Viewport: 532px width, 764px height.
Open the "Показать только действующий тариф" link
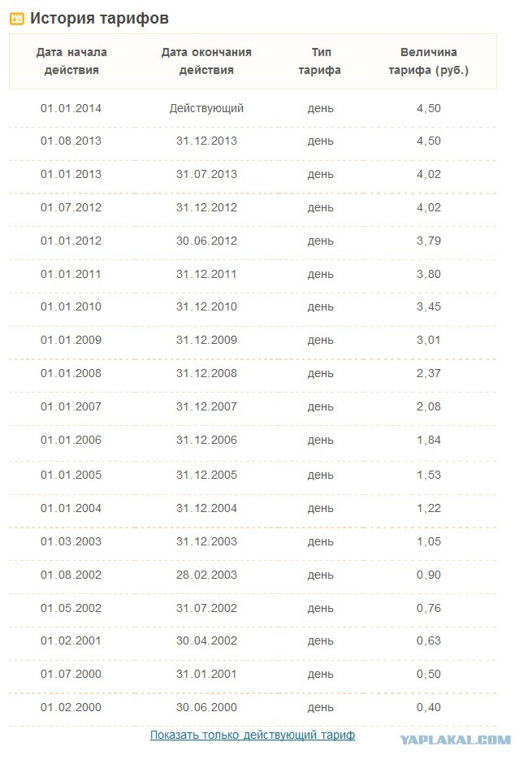(x=252, y=735)
